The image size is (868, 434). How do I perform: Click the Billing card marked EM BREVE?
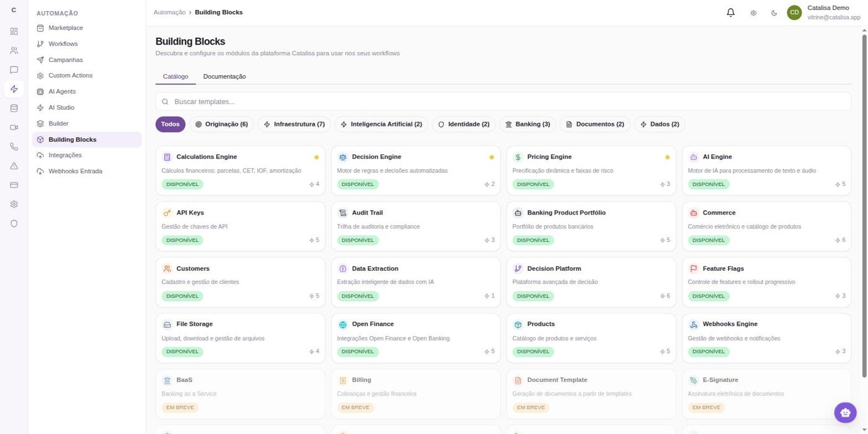click(x=415, y=394)
